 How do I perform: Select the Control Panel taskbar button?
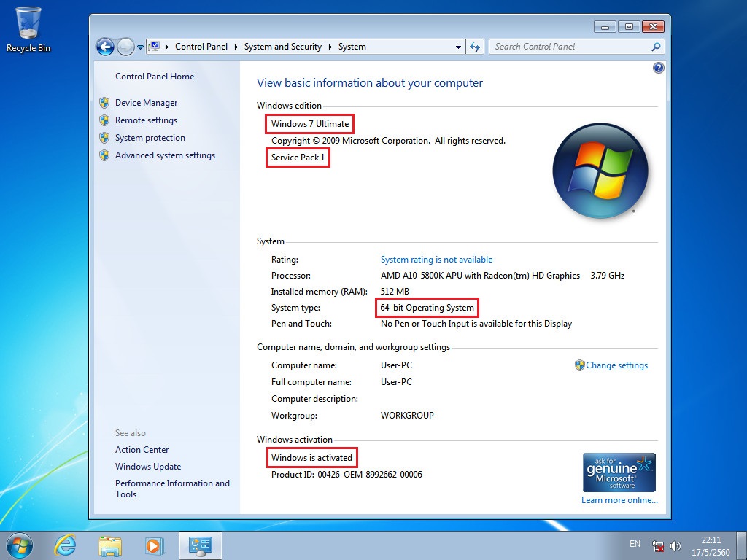(x=201, y=545)
